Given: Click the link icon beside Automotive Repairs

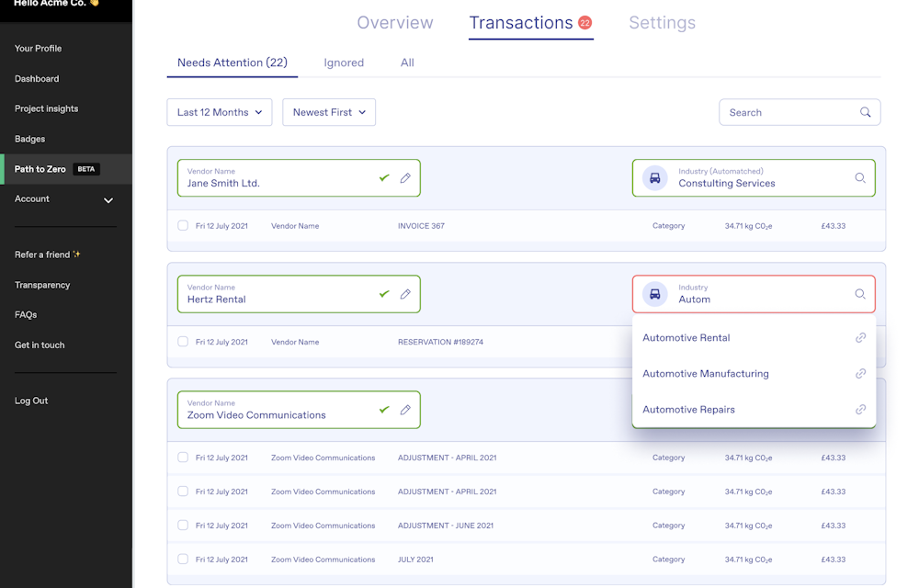Looking at the screenshot, I should (860, 410).
